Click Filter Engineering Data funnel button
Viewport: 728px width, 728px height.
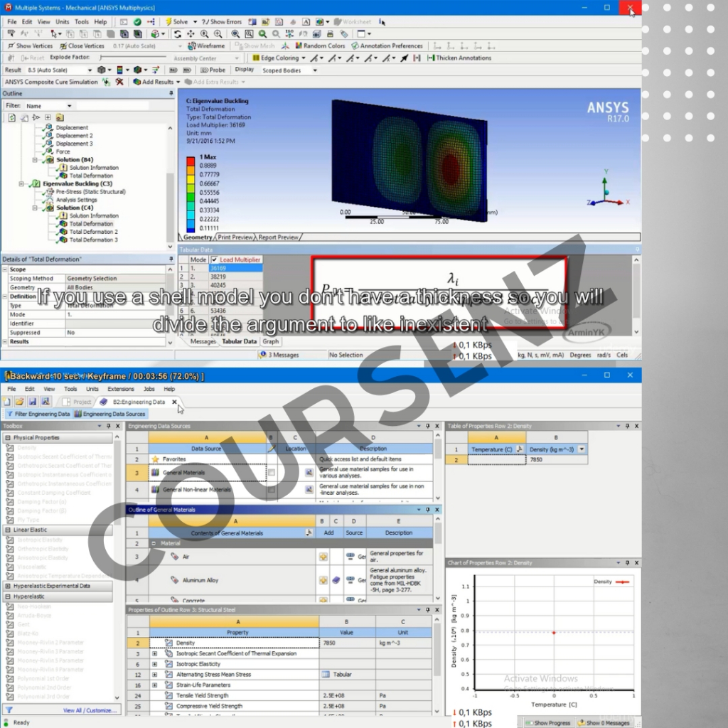pyautogui.click(x=38, y=414)
